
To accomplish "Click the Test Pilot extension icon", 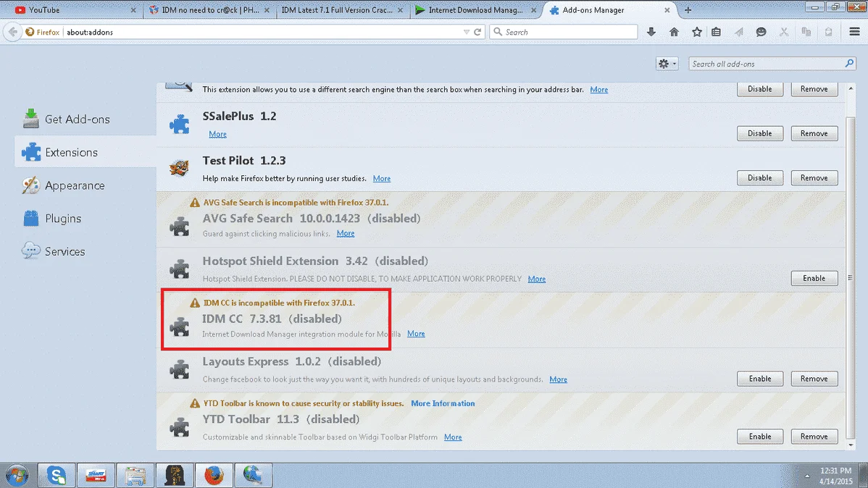I will coord(180,168).
